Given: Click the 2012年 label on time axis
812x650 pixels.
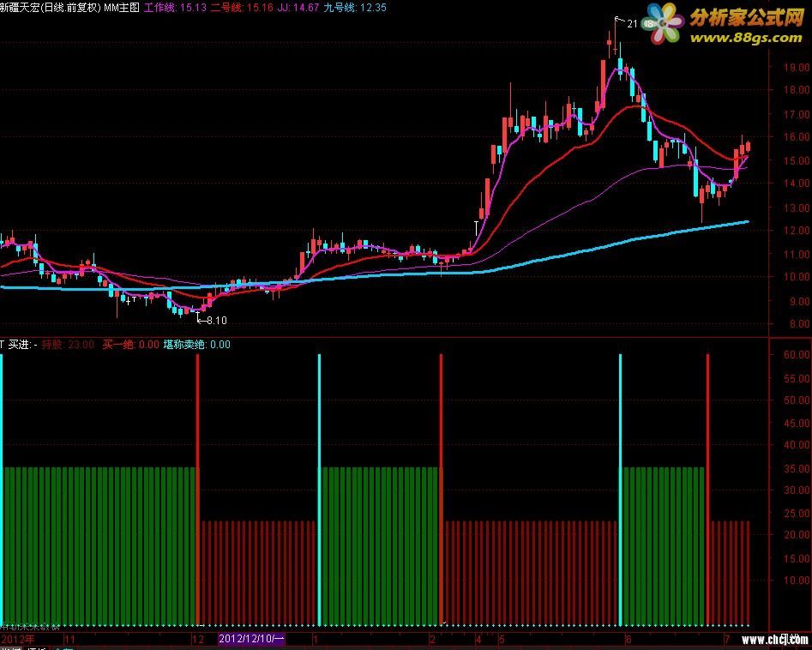Looking at the screenshot, I should (18, 639).
